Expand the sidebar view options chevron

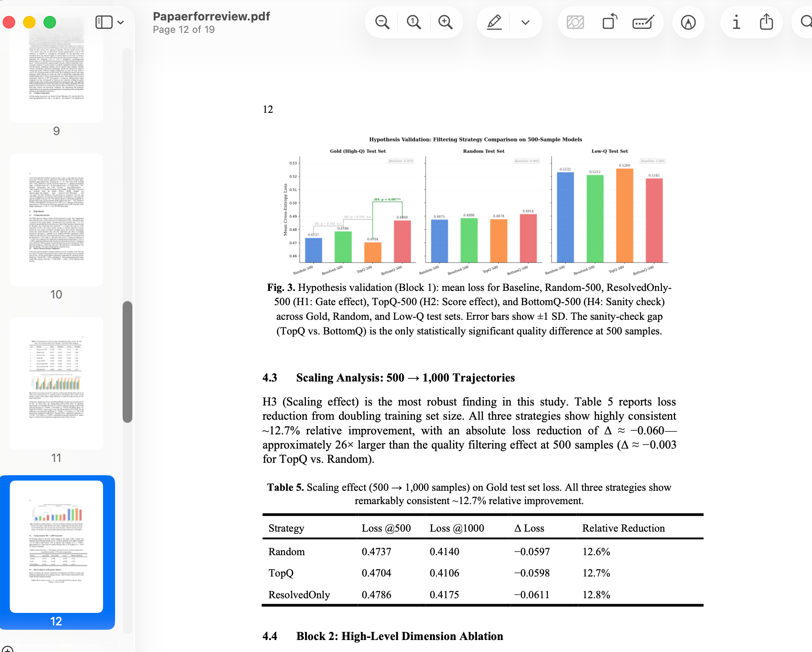[x=120, y=22]
